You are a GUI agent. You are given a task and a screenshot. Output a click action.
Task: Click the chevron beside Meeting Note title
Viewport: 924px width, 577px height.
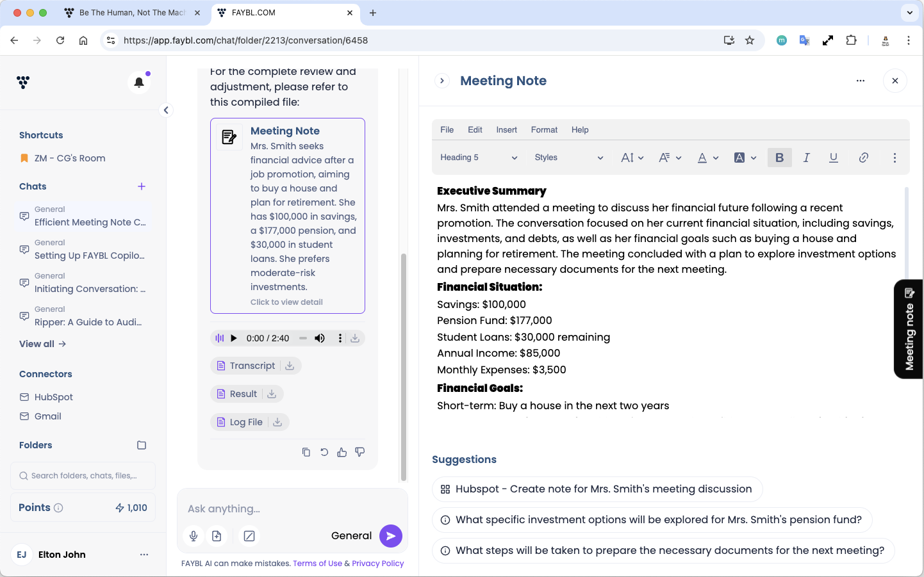point(442,81)
